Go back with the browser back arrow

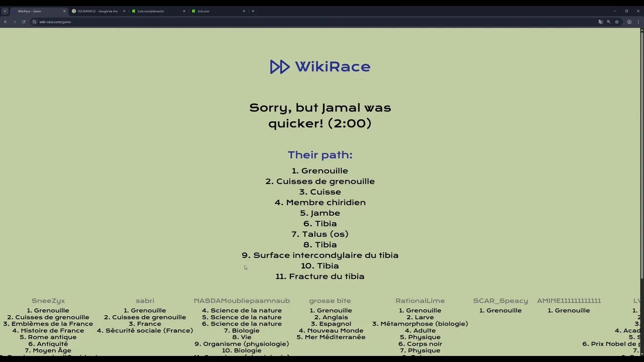[x=5, y=22]
